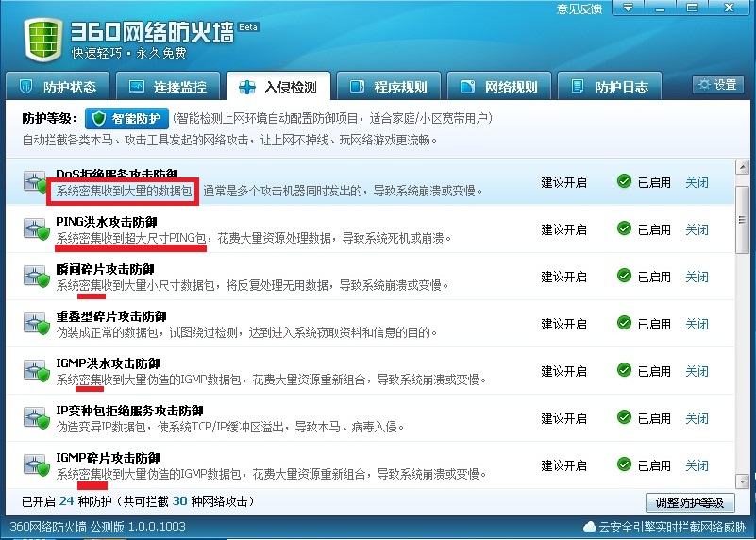Viewport: 756px width, 540px height.
Task: Click 已启用 in the PING洪水攻击防御 row
Action: pos(654,230)
